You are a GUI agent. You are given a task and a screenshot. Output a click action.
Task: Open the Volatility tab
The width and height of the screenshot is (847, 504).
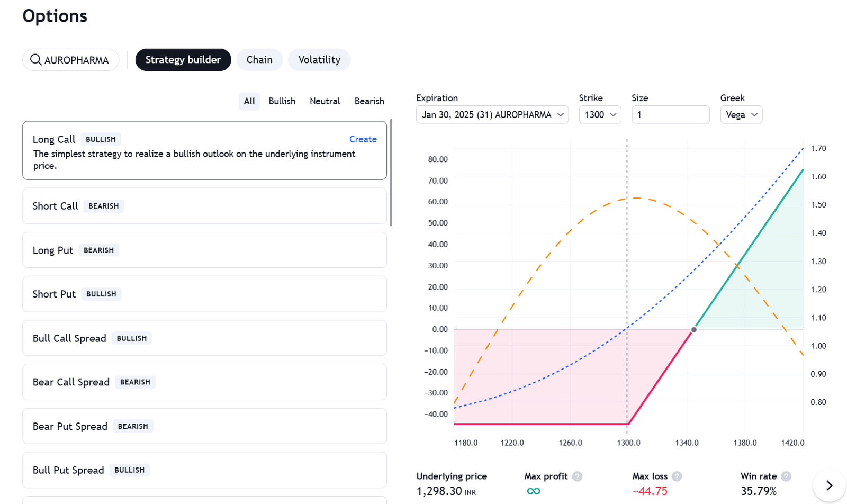(319, 60)
